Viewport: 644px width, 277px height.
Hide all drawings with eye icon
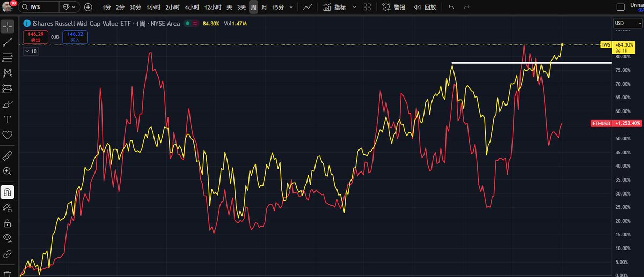(x=8, y=238)
